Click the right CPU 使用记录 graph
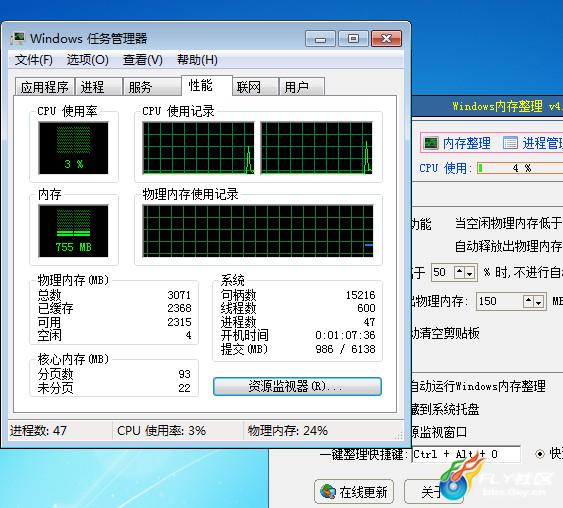 pyautogui.click(x=316, y=148)
